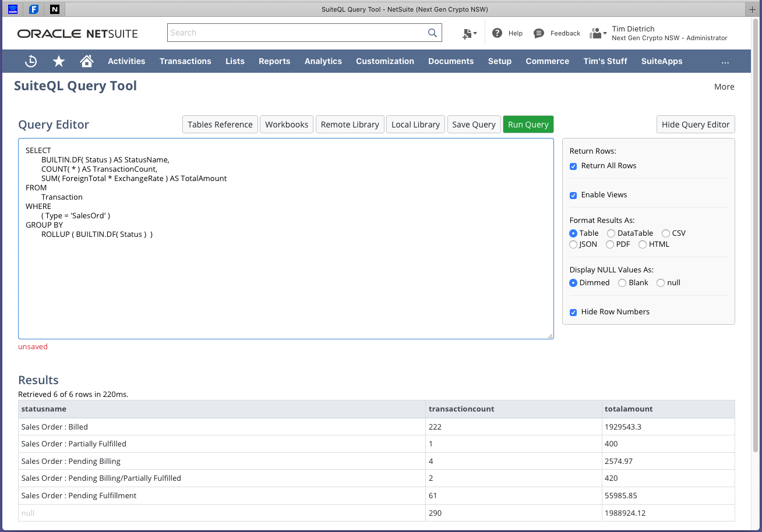Expand the navigation overflow ellipsis menu
762x532 pixels.
[x=725, y=62]
